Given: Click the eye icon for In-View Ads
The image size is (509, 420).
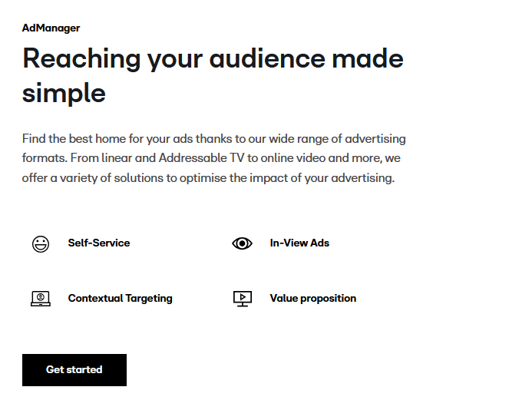Looking at the screenshot, I should (x=242, y=243).
